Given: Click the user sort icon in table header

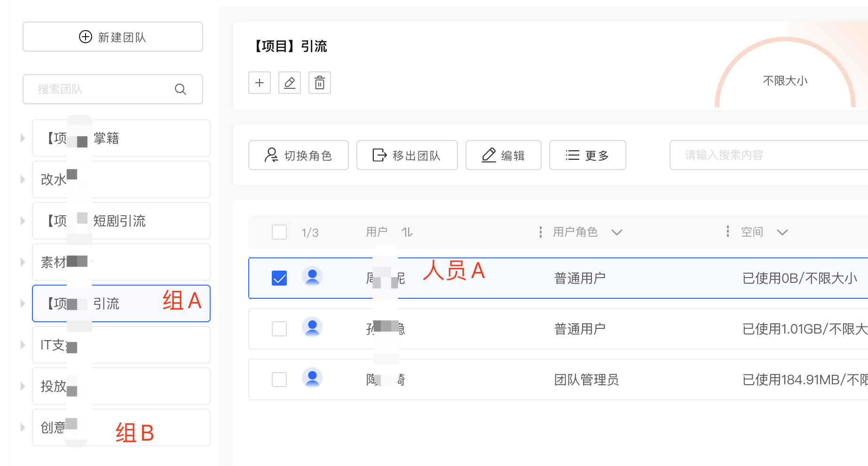Looking at the screenshot, I should [x=407, y=232].
